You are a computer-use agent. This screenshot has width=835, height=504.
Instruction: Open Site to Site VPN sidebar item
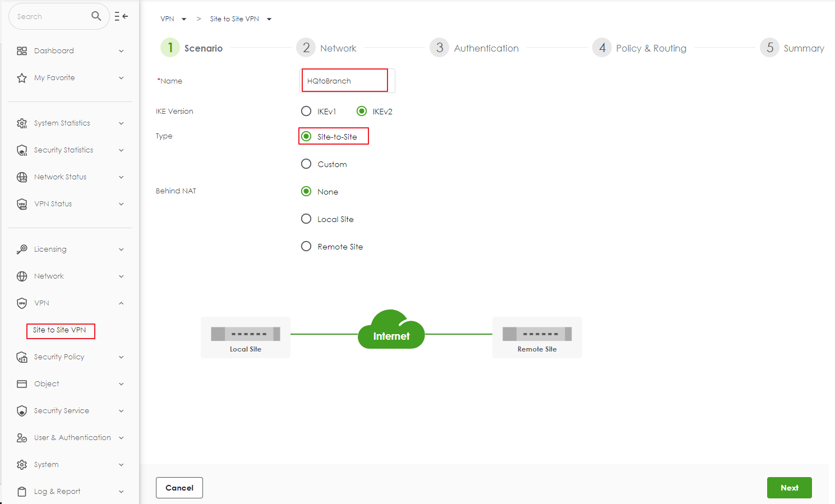(60, 330)
